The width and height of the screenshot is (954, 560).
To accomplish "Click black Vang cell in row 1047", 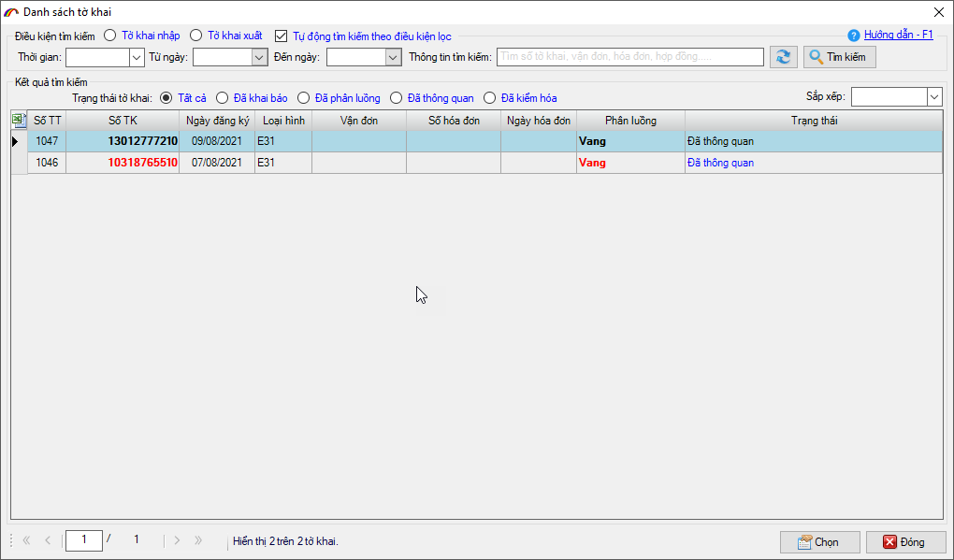I will [x=631, y=141].
